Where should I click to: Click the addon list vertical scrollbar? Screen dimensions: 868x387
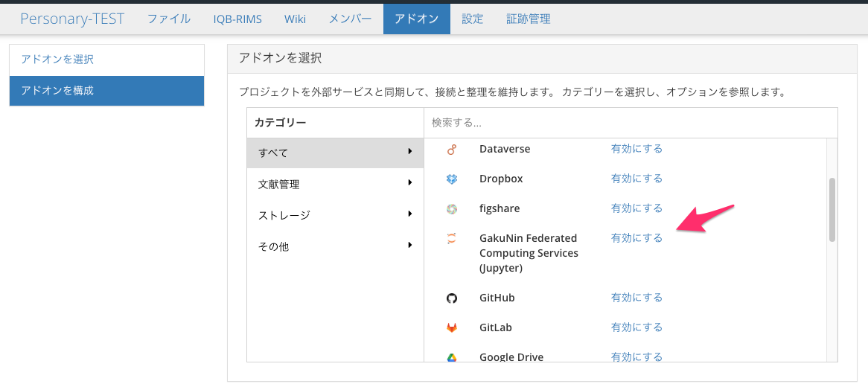click(x=832, y=209)
